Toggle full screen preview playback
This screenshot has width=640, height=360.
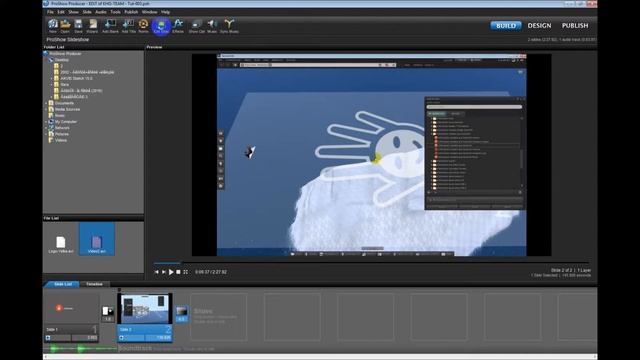point(185,272)
